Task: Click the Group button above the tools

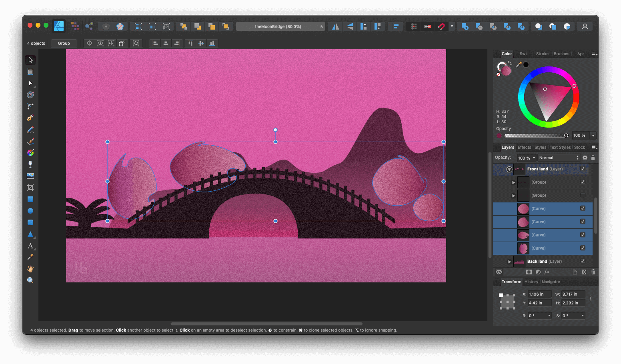Action: click(x=64, y=43)
